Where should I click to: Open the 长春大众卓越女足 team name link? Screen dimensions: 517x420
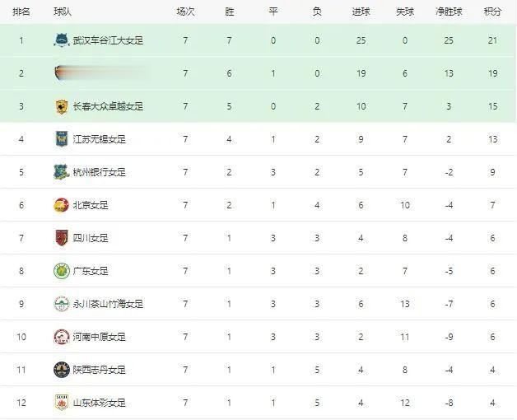pos(108,106)
